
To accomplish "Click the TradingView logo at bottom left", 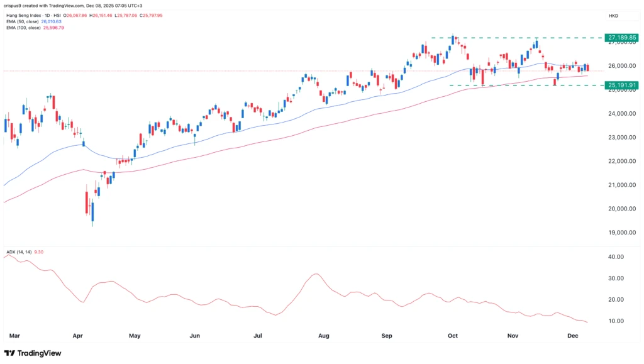I will coord(33,353).
